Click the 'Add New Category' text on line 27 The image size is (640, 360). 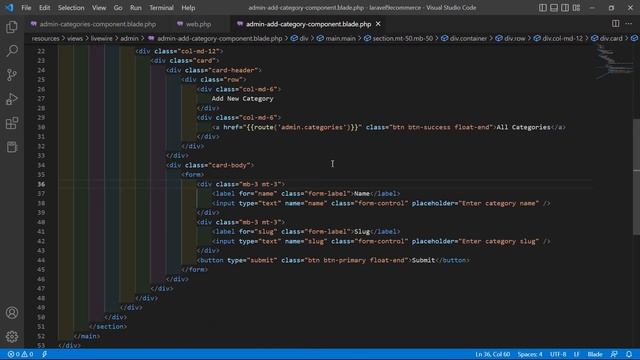pos(242,99)
